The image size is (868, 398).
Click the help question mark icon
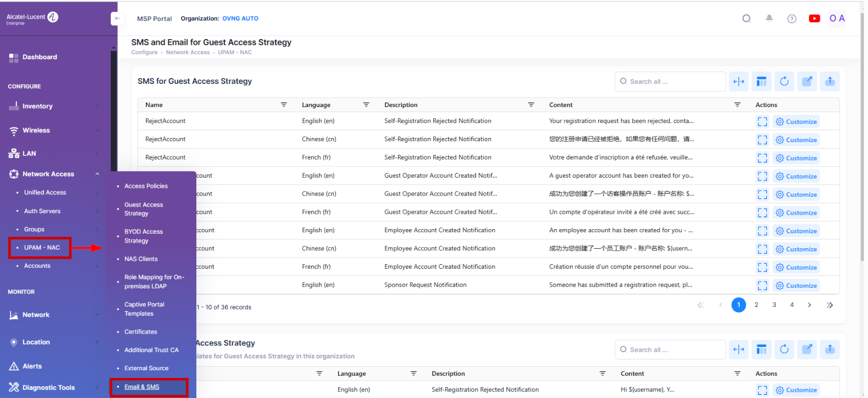[792, 19]
